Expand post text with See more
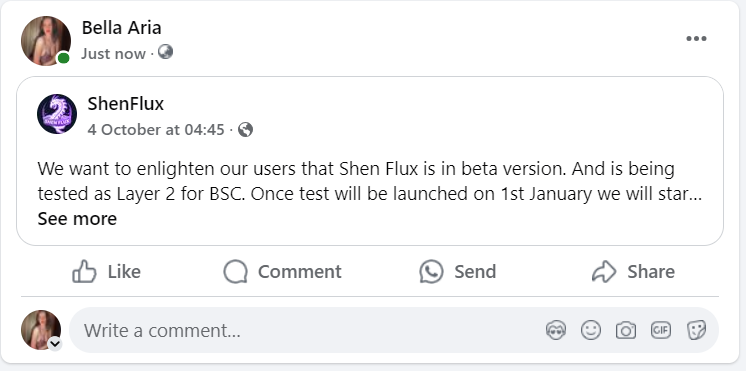Image resolution: width=746 pixels, height=371 pixels. [x=77, y=219]
